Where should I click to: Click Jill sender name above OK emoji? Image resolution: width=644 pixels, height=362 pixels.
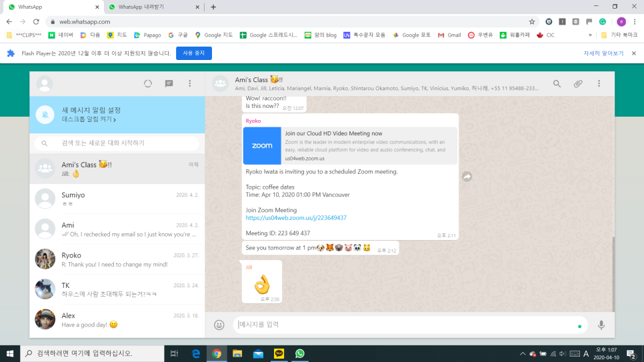tap(249, 267)
